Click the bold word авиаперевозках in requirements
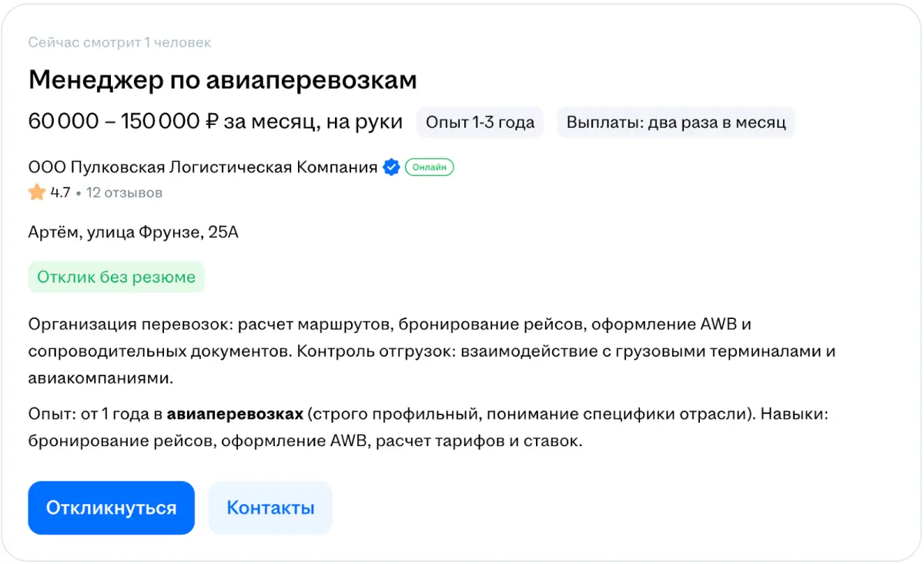924x564 pixels. (235, 415)
